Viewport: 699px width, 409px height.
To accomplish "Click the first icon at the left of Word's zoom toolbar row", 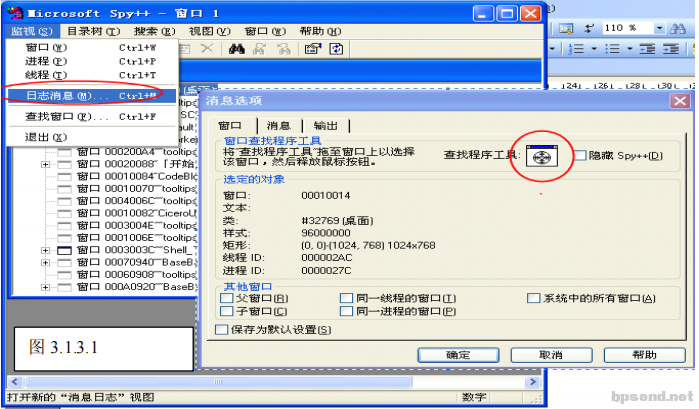I will [x=566, y=29].
